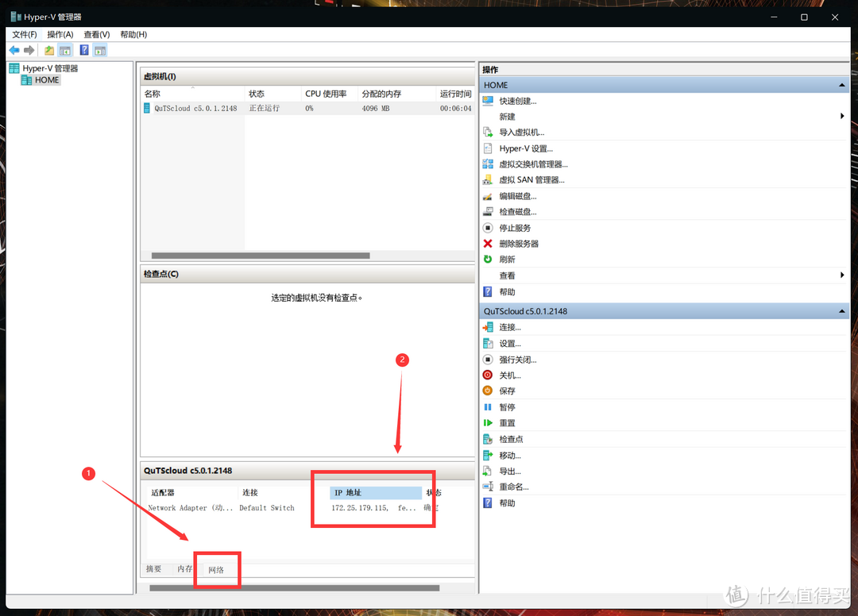Select the HOME server tree node
858x616 pixels.
pyautogui.click(x=41, y=80)
